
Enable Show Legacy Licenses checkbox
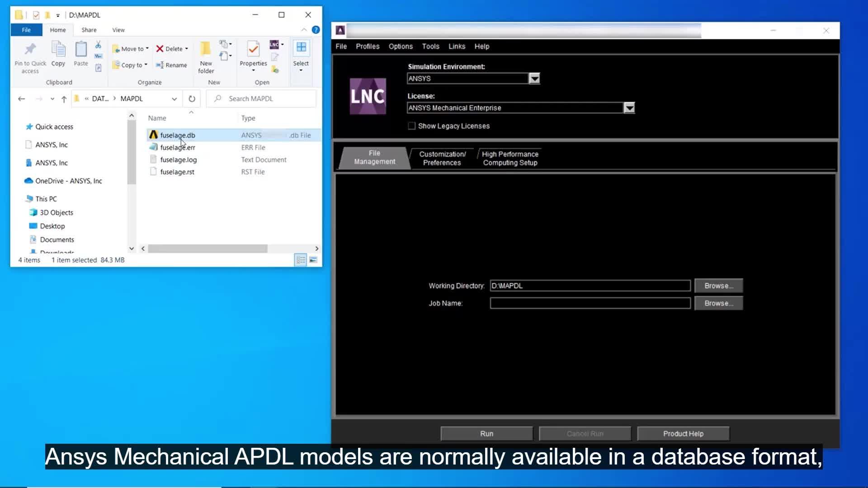pyautogui.click(x=411, y=126)
